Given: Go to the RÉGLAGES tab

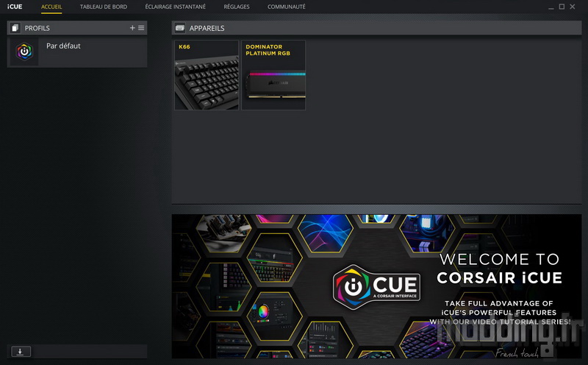Looking at the screenshot, I should pos(236,7).
